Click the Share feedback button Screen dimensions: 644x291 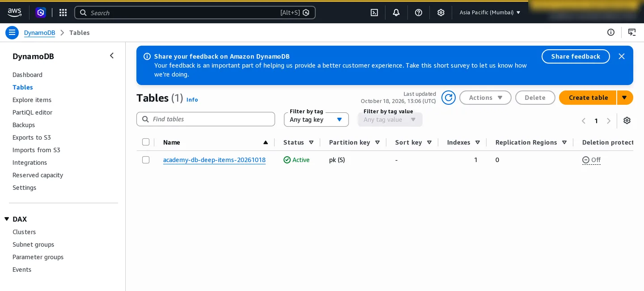576,56
